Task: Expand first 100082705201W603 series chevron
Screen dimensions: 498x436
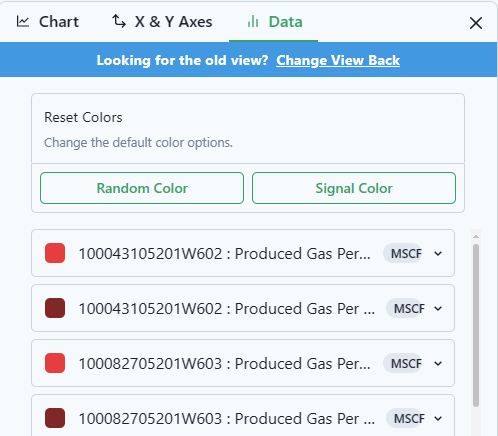Action: 438,364
